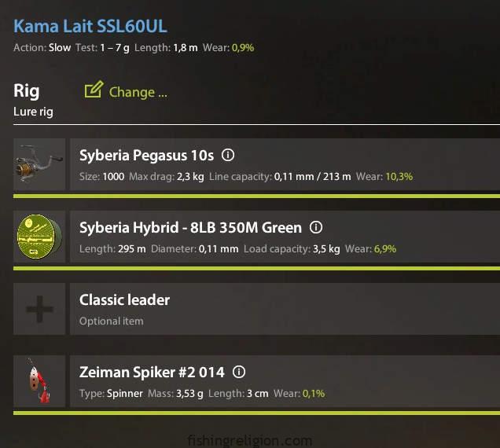
Task: Click the Change rig edit icon
Action: tap(94, 90)
